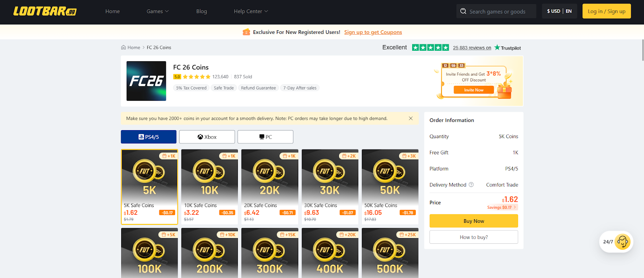Image resolution: width=644 pixels, height=278 pixels.
Task: Click the home breadcrumb icon
Action: [x=124, y=48]
